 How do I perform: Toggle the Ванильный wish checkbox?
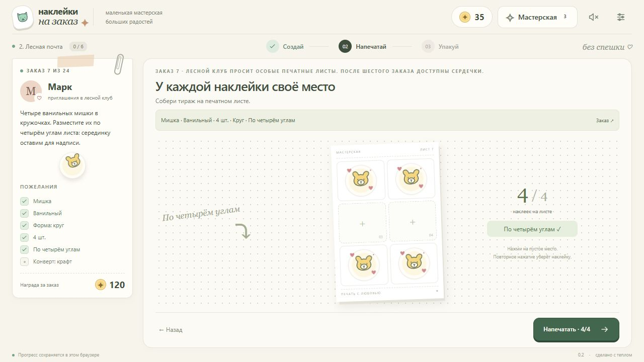24,213
